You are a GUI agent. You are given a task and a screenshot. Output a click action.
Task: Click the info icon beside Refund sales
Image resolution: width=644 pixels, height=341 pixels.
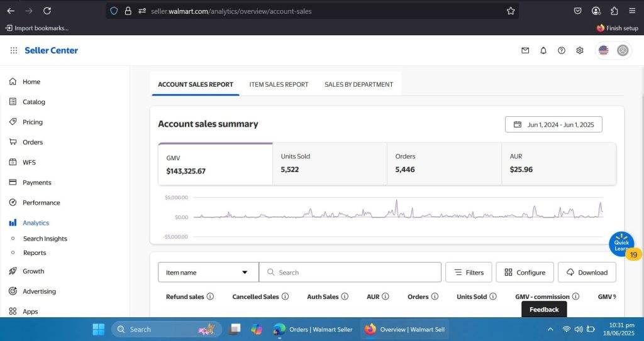click(x=211, y=297)
